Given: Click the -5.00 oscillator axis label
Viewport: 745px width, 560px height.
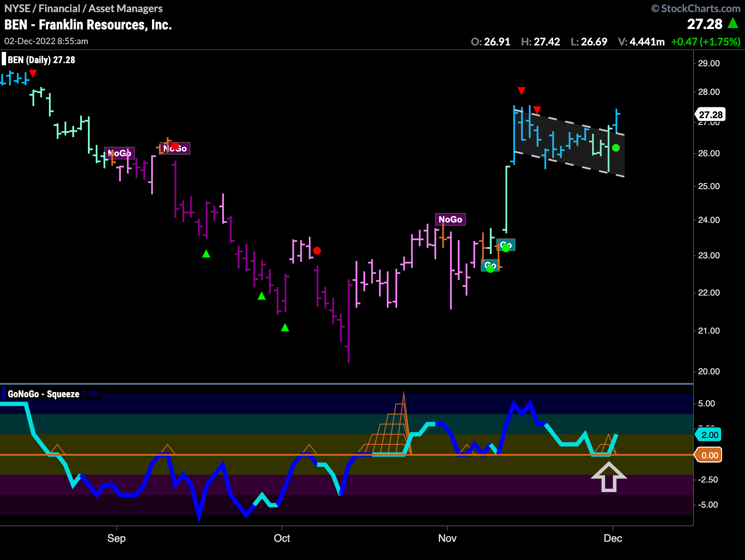Looking at the screenshot, I should point(708,505).
